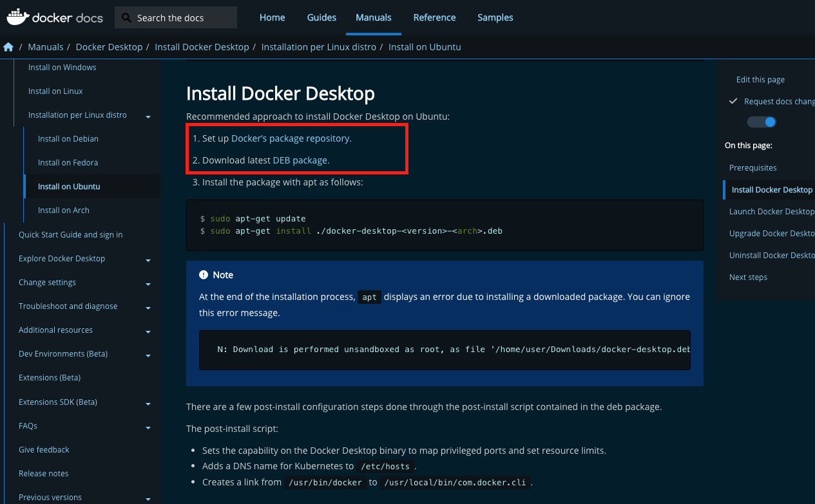Open Quick Start Guide and sign in

click(x=71, y=235)
